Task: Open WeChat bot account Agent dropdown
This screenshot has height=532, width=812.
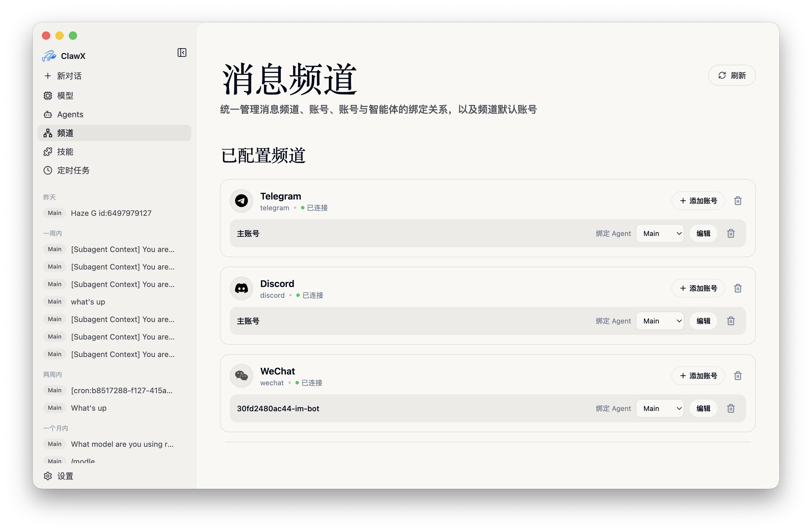Action: point(660,408)
